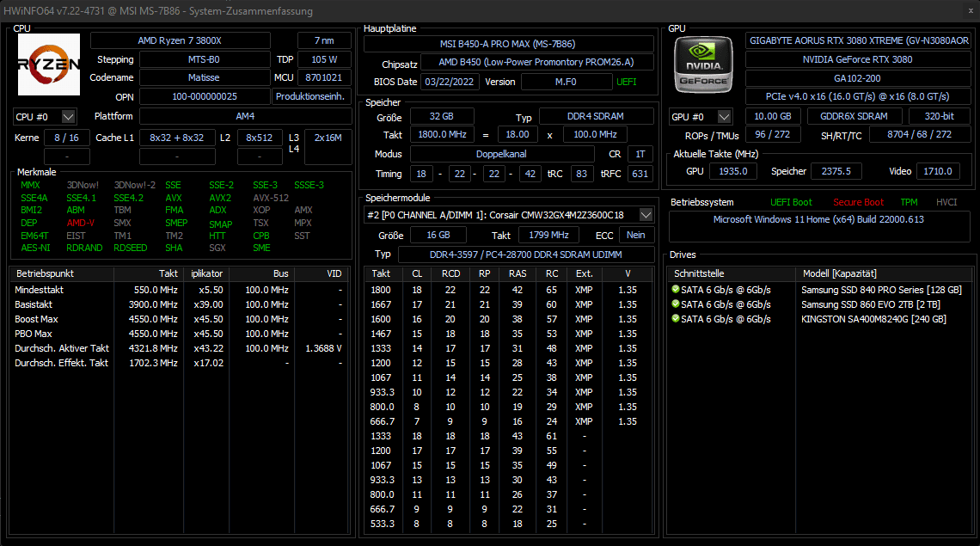Click the 'Samsung SSD 840 PRO Series [128 GB]' entry

point(881,290)
